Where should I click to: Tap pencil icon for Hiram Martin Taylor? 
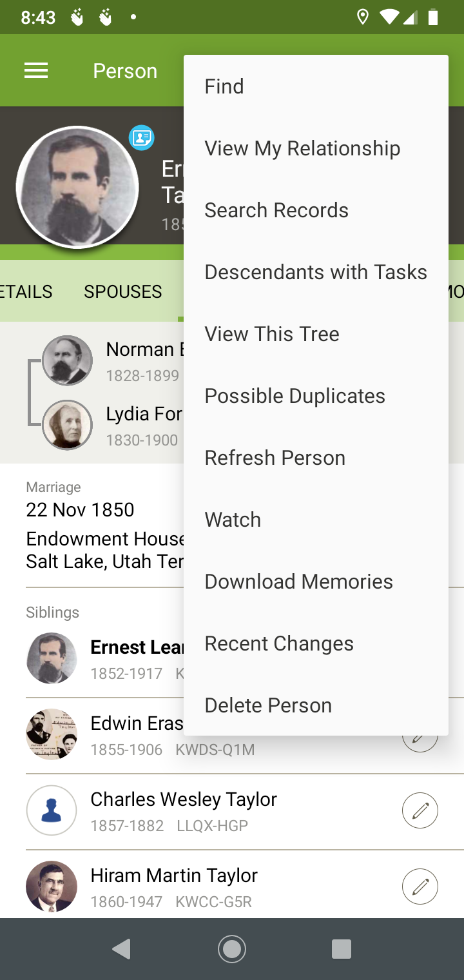[420, 887]
